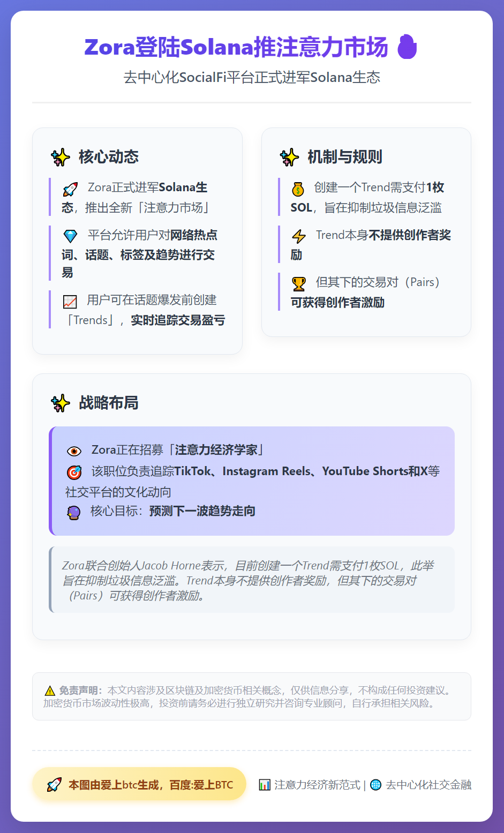Screen dimensions: 504x833
Task: Click the crystal ball icon before 核心目标
Action: pyautogui.click(x=73, y=512)
